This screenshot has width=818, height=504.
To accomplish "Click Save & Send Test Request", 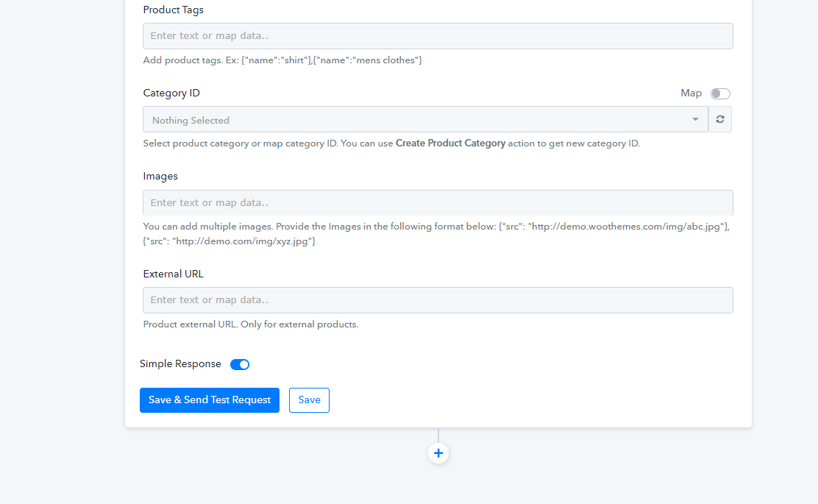I will tap(210, 400).
